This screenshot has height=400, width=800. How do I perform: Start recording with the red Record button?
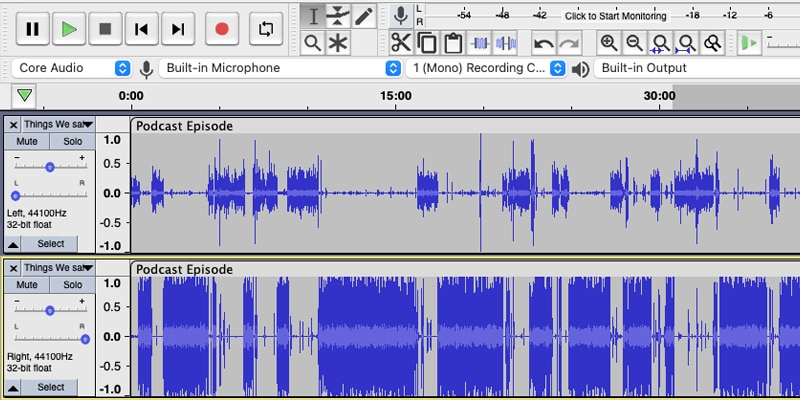point(222,29)
